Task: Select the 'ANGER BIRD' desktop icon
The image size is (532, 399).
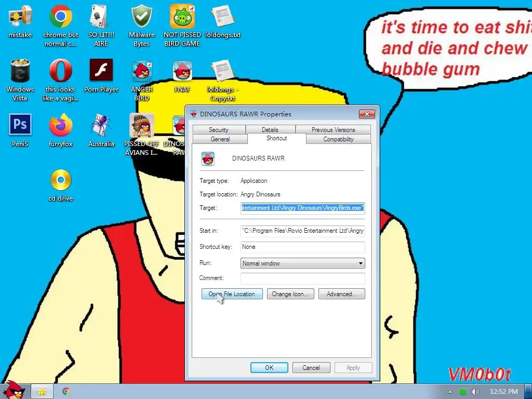Action: [142, 80]
